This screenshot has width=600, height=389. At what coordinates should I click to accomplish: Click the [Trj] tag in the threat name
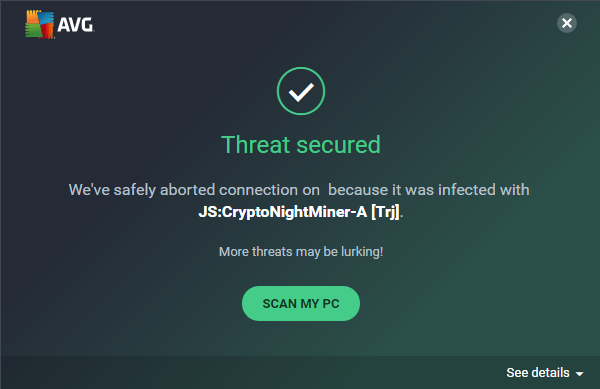(385, 212)
